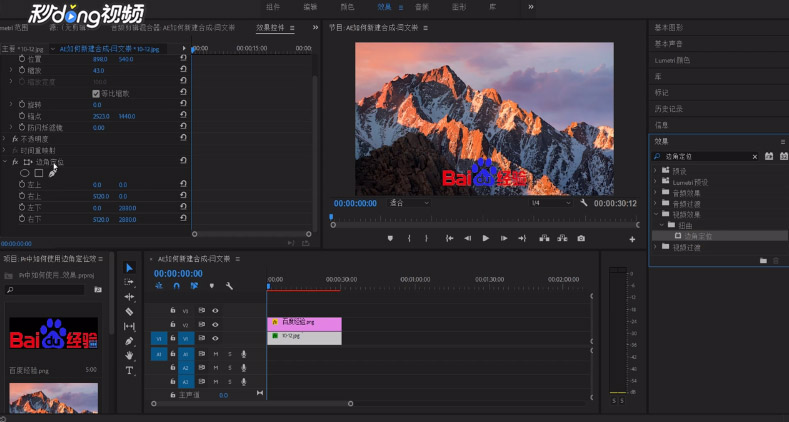
Task: Click the 缩放 value 43.0
Action: pyautogui.click(x=98, y=71)
